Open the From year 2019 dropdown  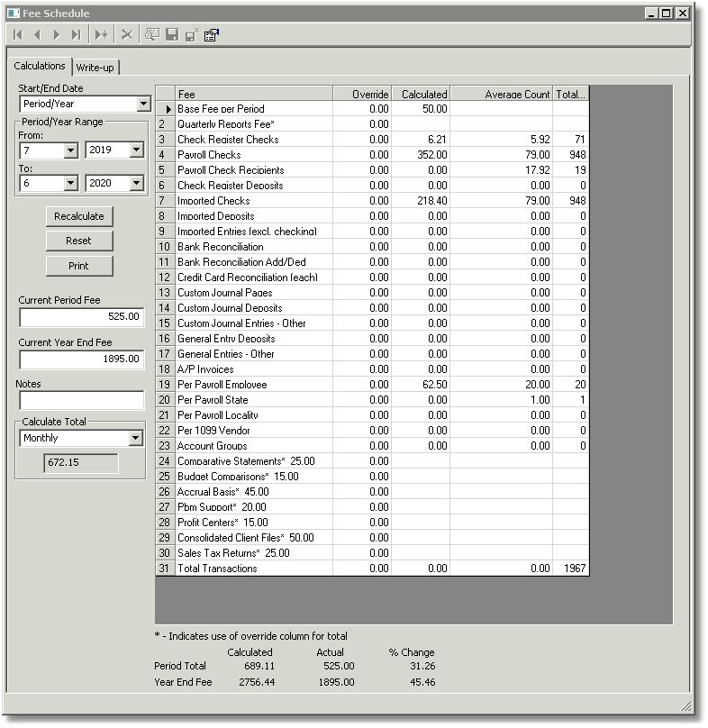pos(136,150)
